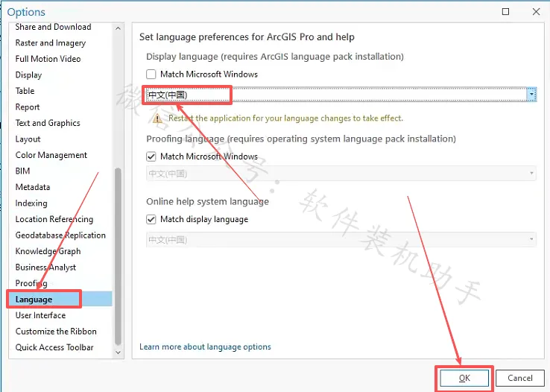Select Proofing options category
The width and height of the screenshot is (550, 392).
coord(31,283)
